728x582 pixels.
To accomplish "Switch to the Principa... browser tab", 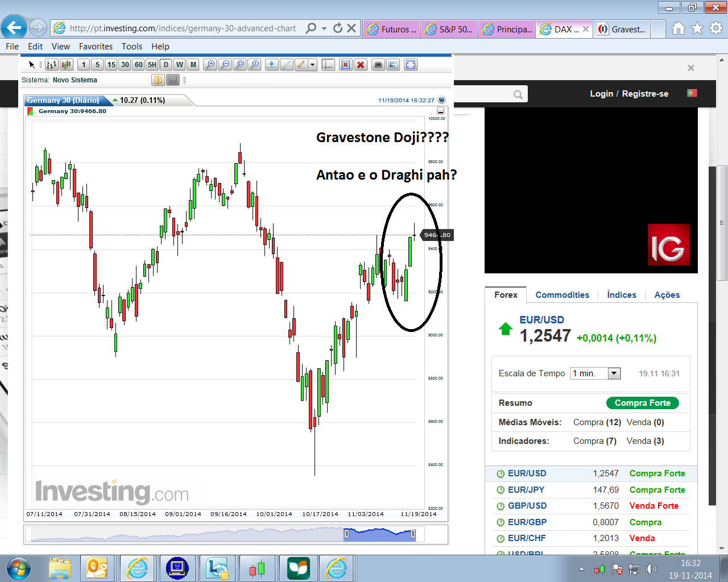I will tap(507, 29).
